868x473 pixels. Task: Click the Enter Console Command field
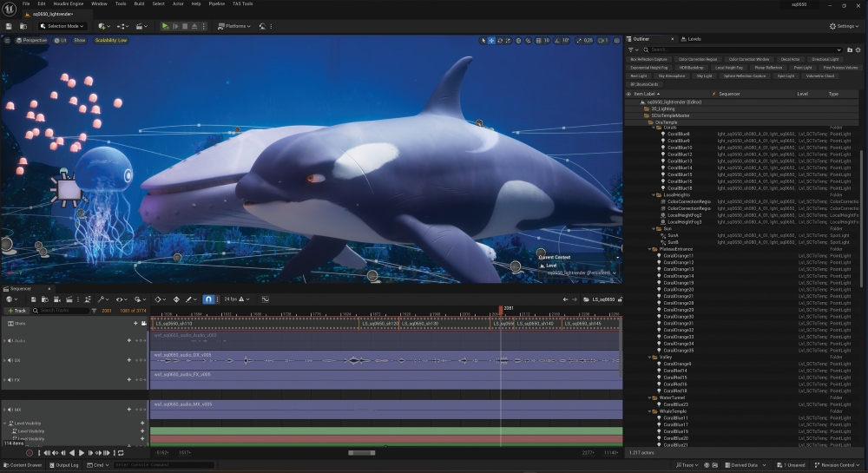(164, 465)
